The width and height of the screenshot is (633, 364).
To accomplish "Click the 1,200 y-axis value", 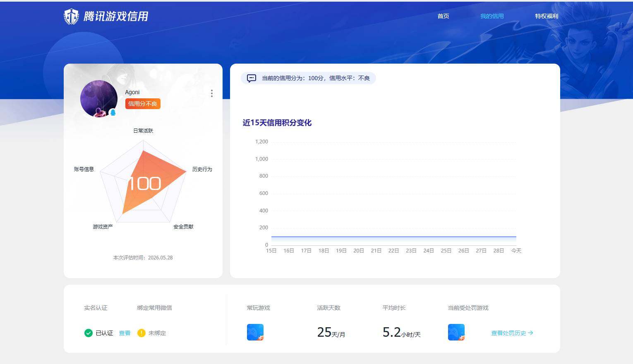I will point(261,142).
